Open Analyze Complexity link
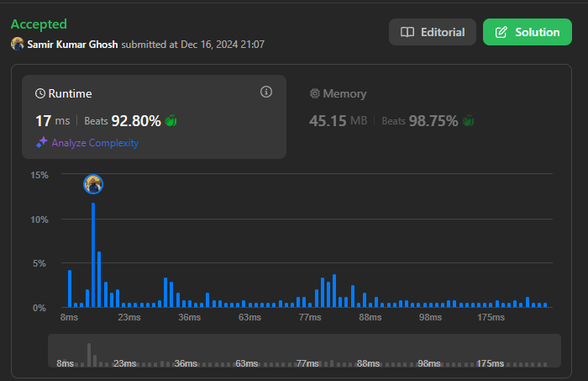This screenshot has width=588, height=381. 94,143
